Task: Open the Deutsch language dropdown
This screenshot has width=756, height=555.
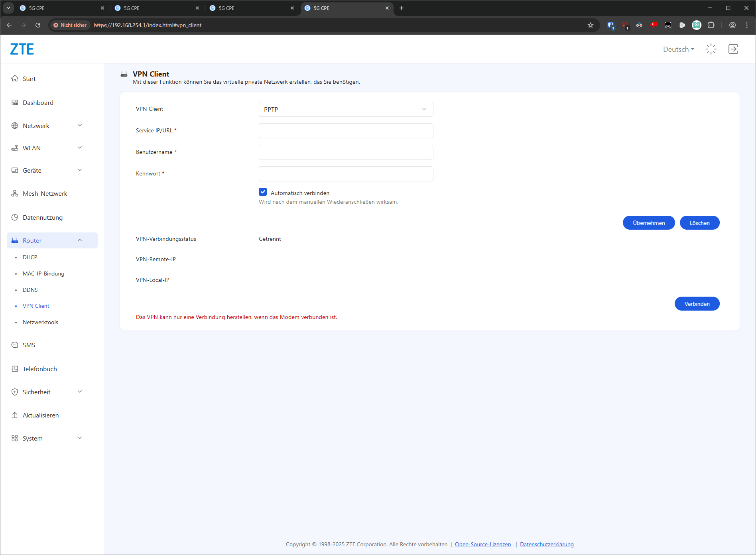Action: (679, 49)
